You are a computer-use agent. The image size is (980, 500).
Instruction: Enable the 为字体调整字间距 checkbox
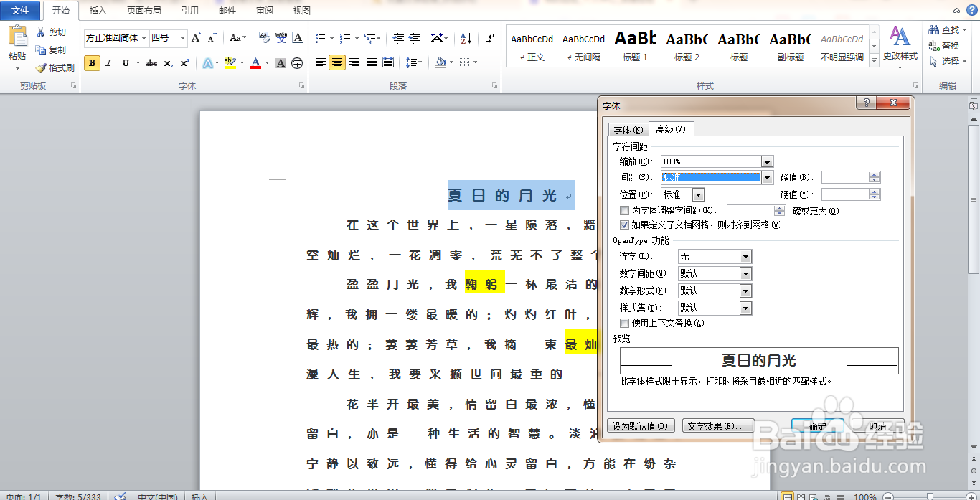point(625,210)
